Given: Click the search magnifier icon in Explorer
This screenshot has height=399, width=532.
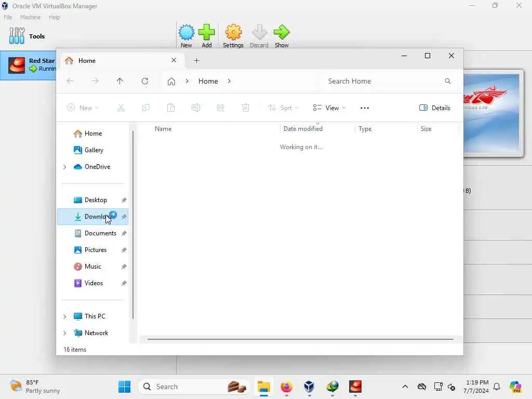Looking at the screenshot, I should [x=448, y=81].
